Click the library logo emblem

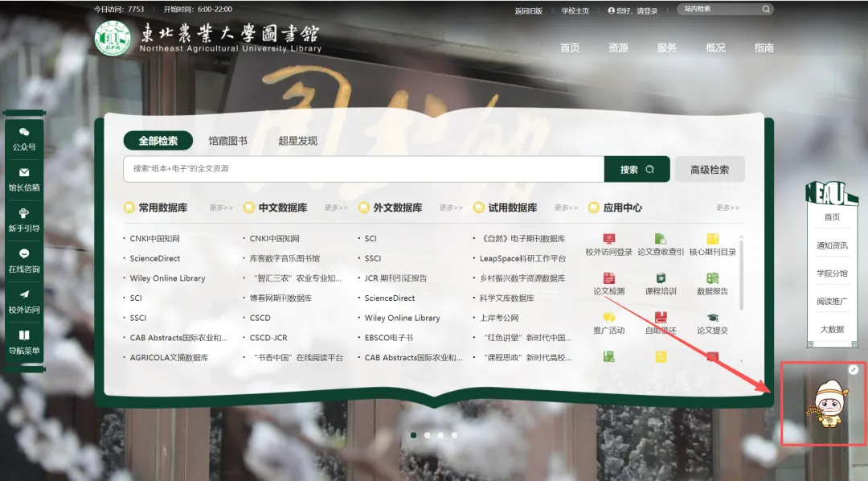(x=113, y=39)
